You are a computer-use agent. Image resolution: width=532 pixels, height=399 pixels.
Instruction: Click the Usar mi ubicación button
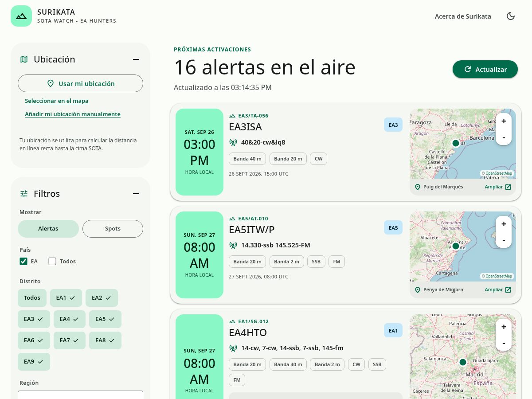80,83
